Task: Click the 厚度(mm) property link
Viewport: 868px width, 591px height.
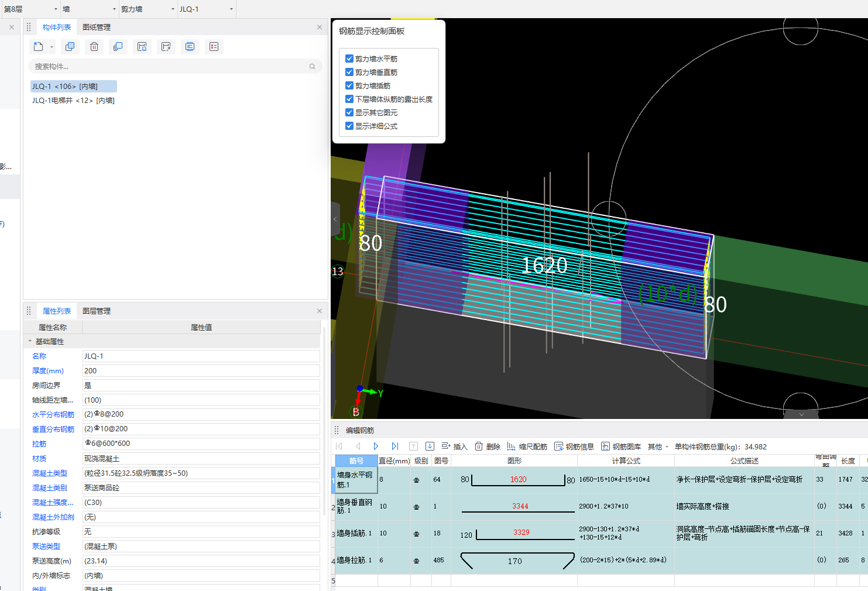Action: pos(48,370)
